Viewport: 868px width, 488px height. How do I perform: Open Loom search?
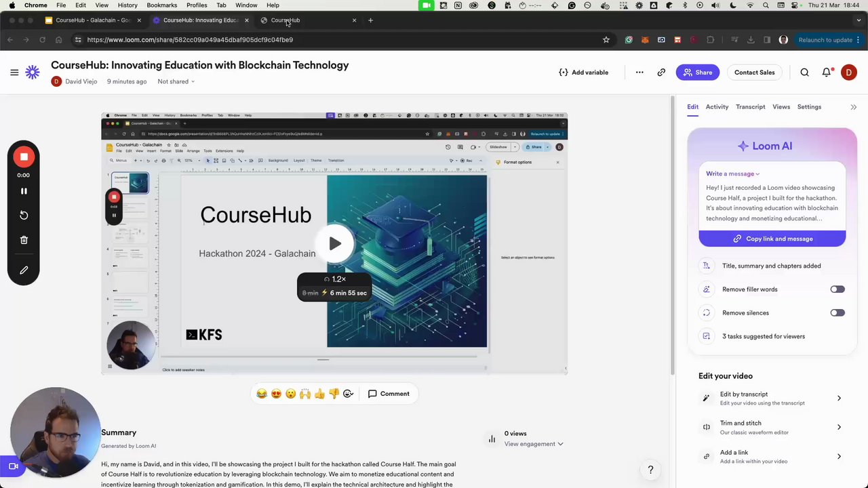point(804,73)
